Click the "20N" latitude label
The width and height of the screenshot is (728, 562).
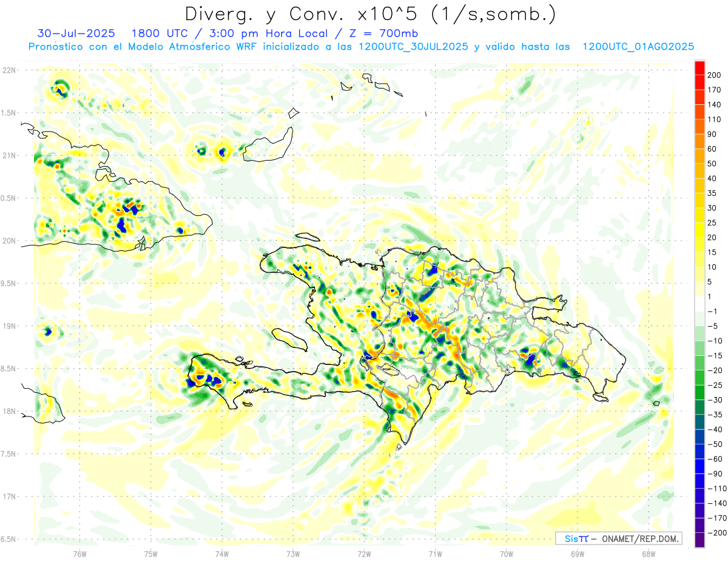[x=10, y=241]
